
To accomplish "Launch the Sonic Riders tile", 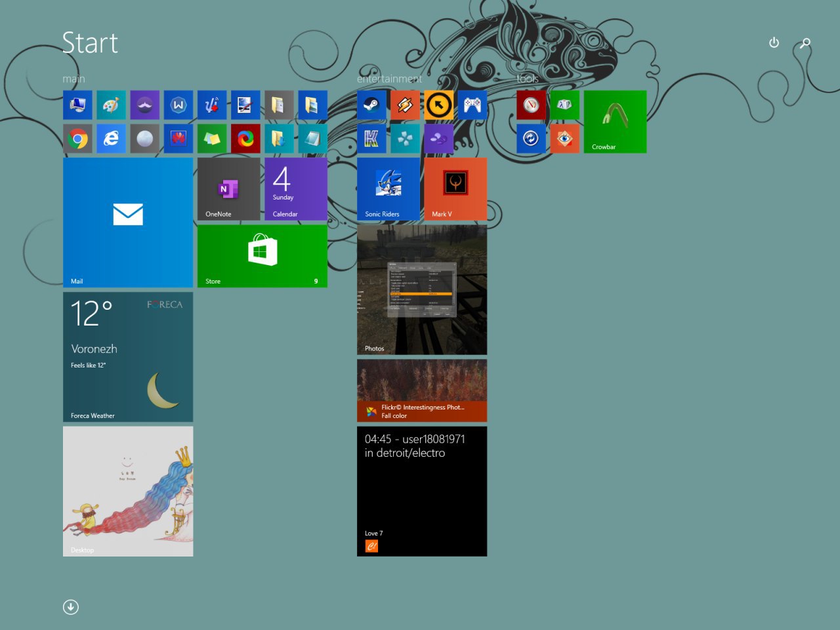I will point(388,189).
